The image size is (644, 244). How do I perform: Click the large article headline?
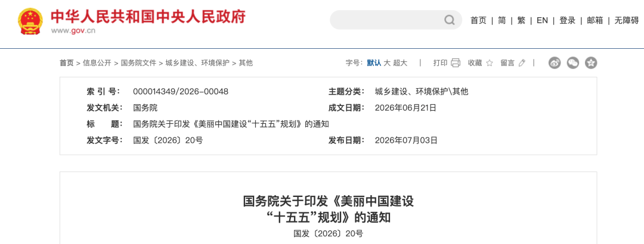point(328,209)
